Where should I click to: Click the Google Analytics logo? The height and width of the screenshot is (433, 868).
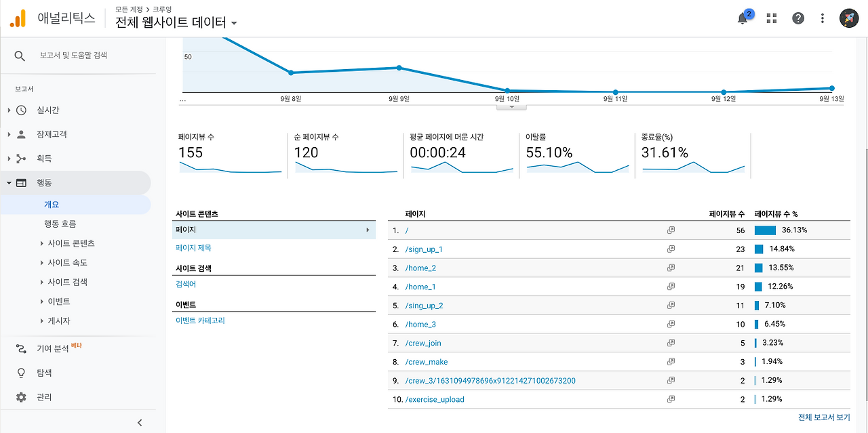click(x=18, y=18)
